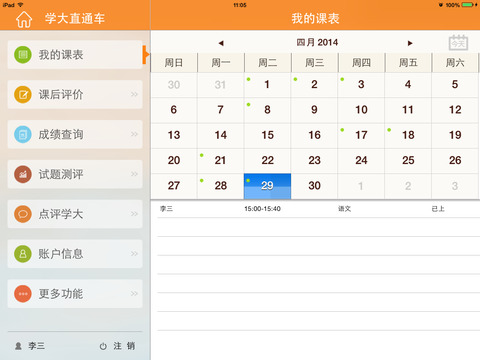Click 学大直通车 app title

75,19
